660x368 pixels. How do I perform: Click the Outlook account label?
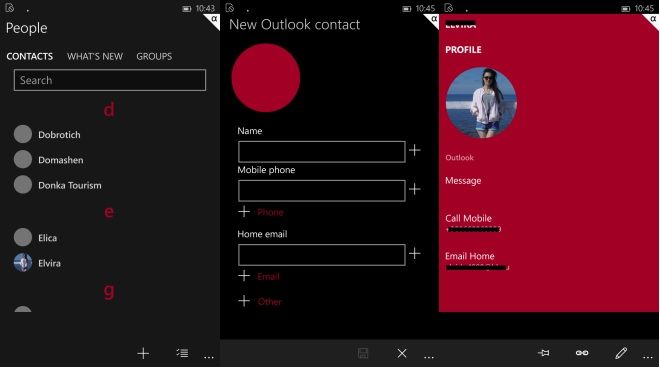pos(459,157)
